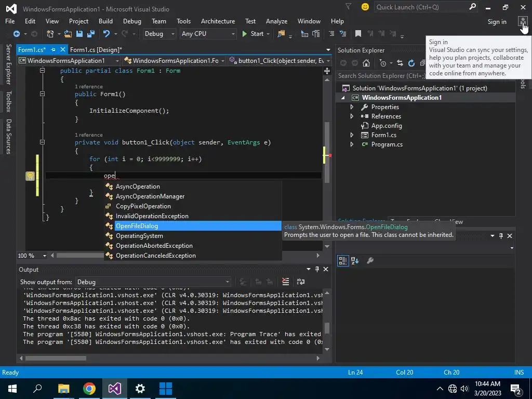Screen dimensions: 532x399
Task: Click Home icon in Solution Explorer toolbar
Action: pyautogui.click(x=366, y=63)
